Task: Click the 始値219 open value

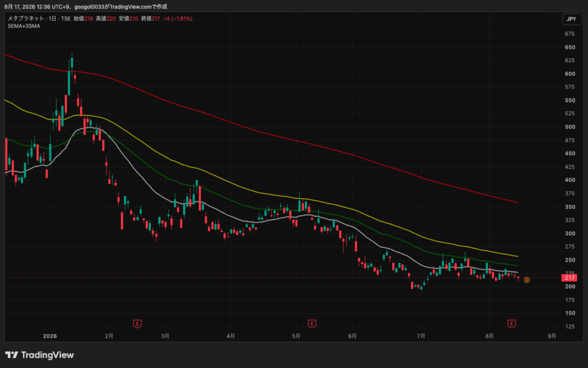Action: (x=83, y=18)
